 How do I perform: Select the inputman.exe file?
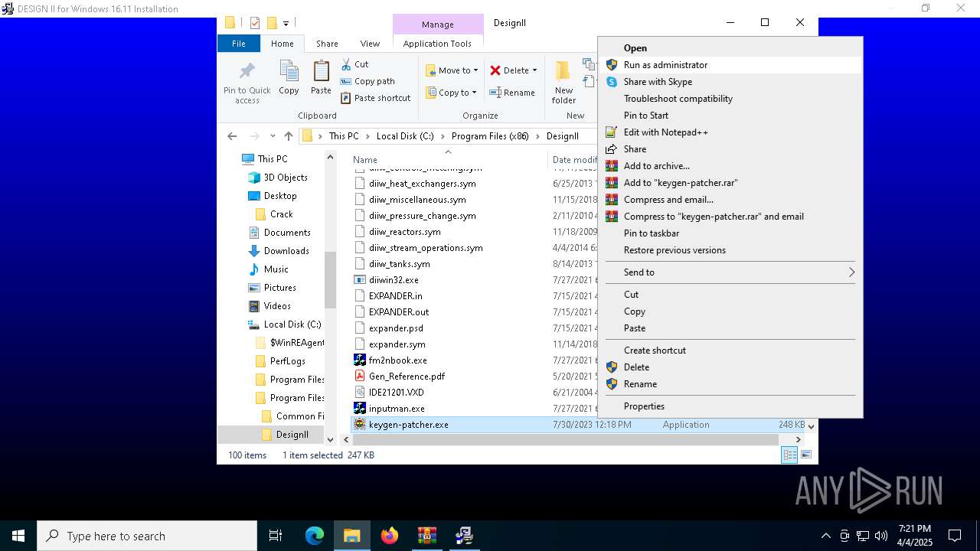tap(397, 409)
